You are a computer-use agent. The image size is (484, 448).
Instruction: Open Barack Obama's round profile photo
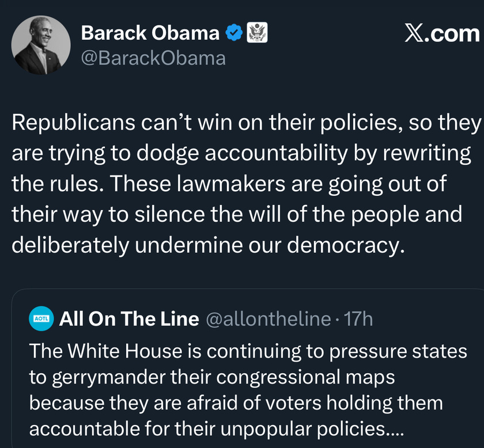tap(41, 45)
